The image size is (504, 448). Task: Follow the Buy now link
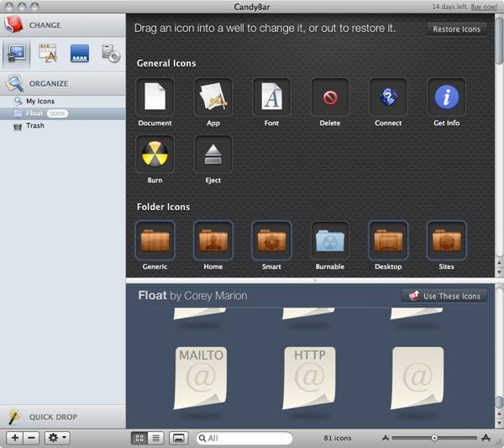coord(484,7)
